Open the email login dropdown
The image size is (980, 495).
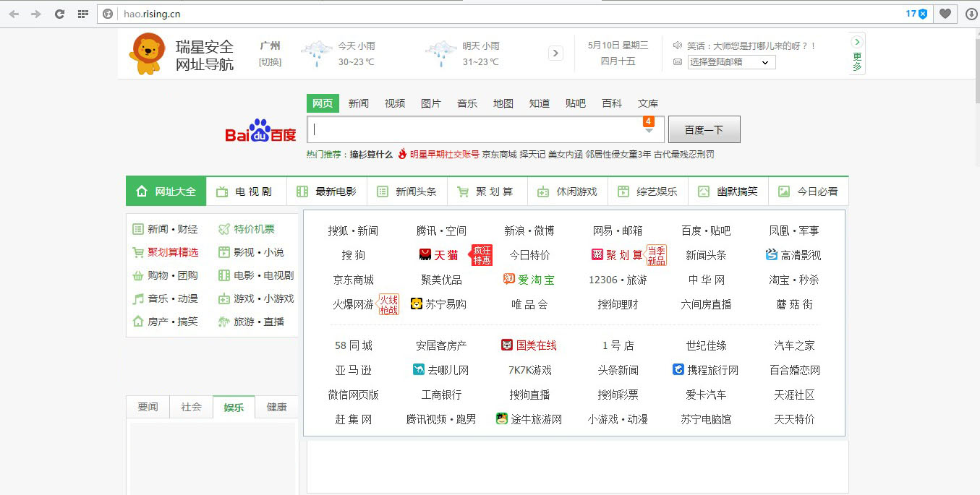[731, 62]
